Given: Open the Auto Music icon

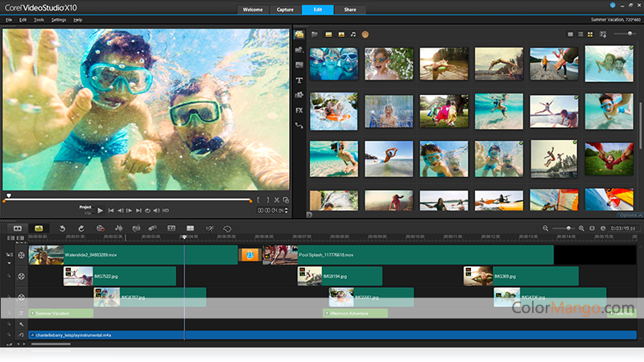Looking at the screenshot, I should click(136, 228).
